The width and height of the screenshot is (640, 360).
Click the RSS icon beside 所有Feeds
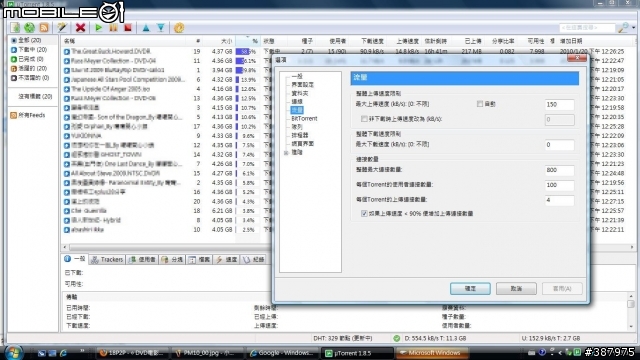coord(13,116)
